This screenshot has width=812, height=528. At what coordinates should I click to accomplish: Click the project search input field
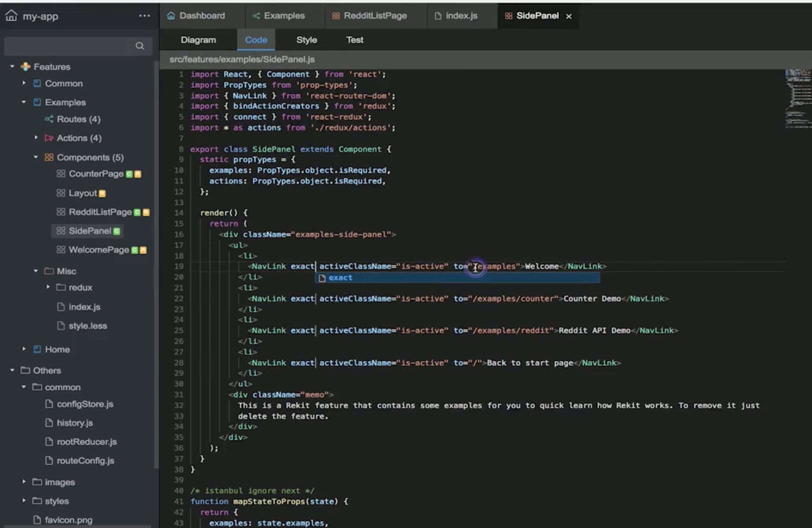click(70, 46)
